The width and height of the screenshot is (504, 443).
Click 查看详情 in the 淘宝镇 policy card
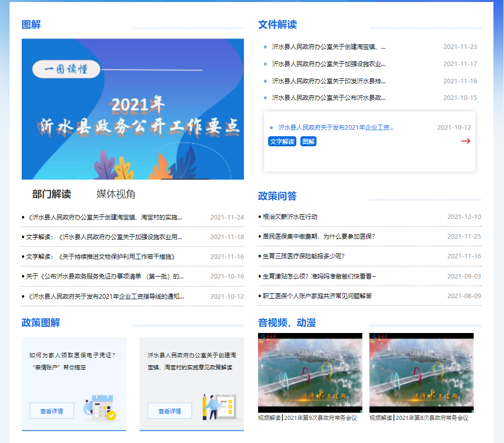click(170, 411)
